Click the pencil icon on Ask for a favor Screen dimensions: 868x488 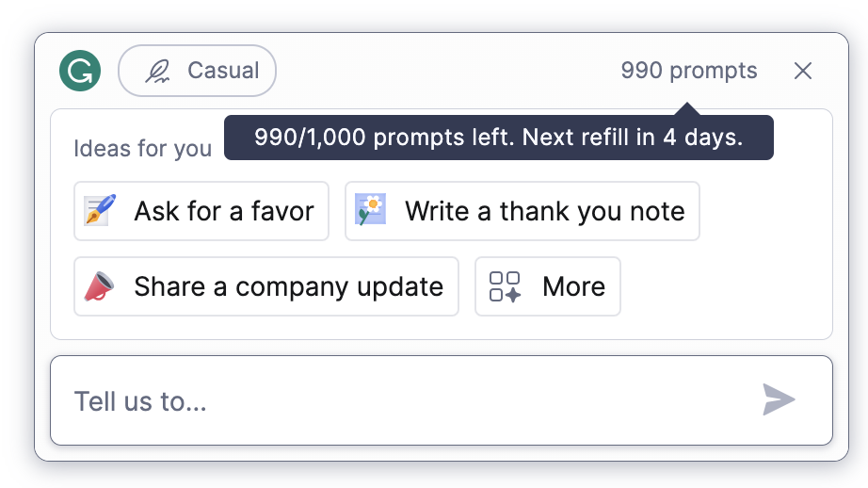[100, 210]
